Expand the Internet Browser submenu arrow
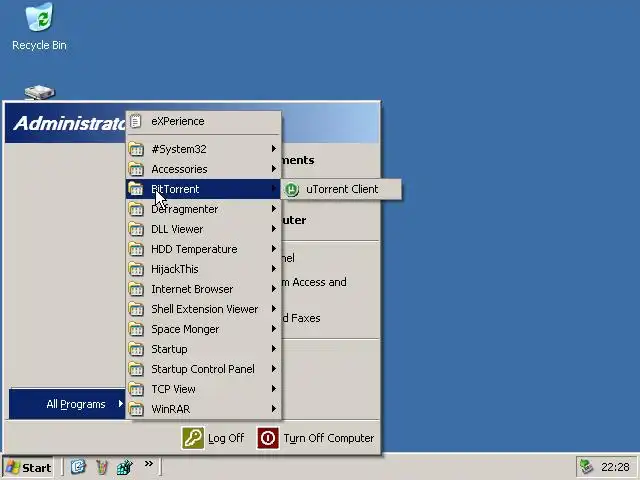The height and width of the screenshot is (480, 640). tap(274, 289)
